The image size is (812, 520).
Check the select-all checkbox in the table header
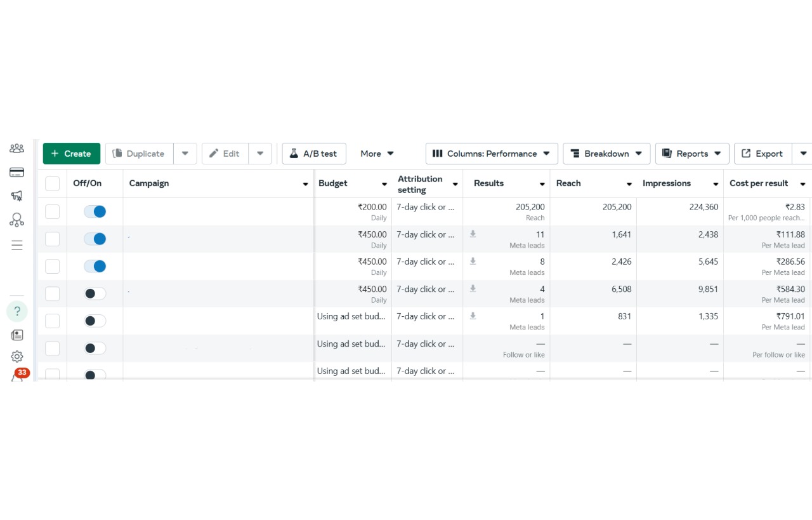click(x=53, y=183)
